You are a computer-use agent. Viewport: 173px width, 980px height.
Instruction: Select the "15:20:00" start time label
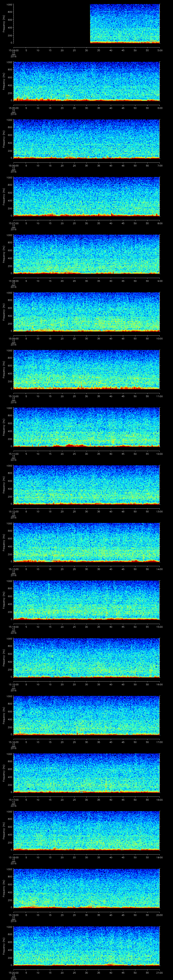(x=13, y=972)
